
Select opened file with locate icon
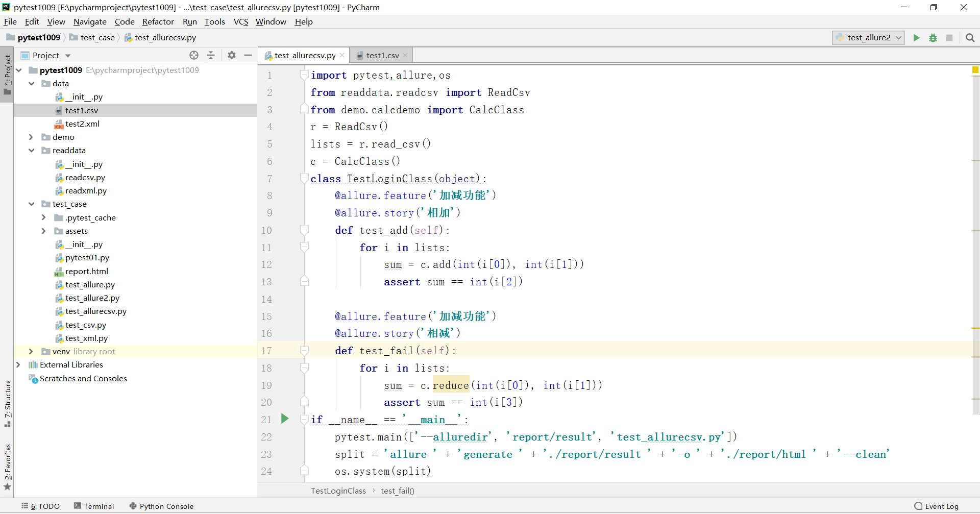(x=194, y=55)
